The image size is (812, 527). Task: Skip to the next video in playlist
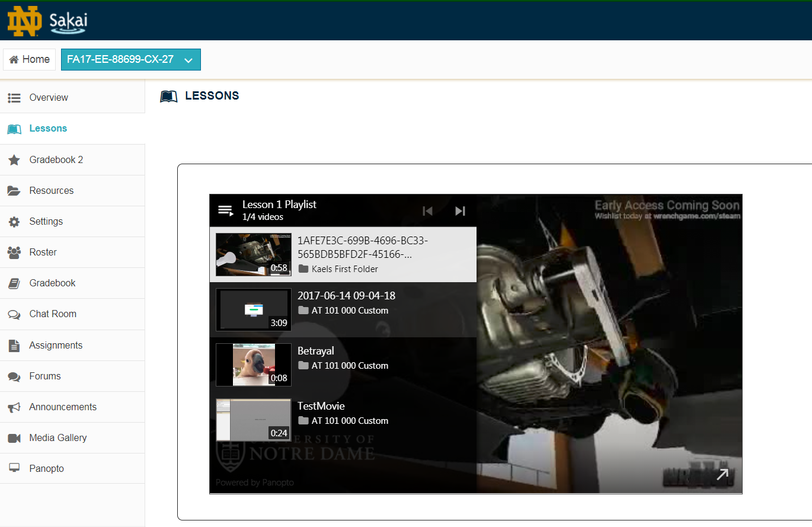[460, 211]
